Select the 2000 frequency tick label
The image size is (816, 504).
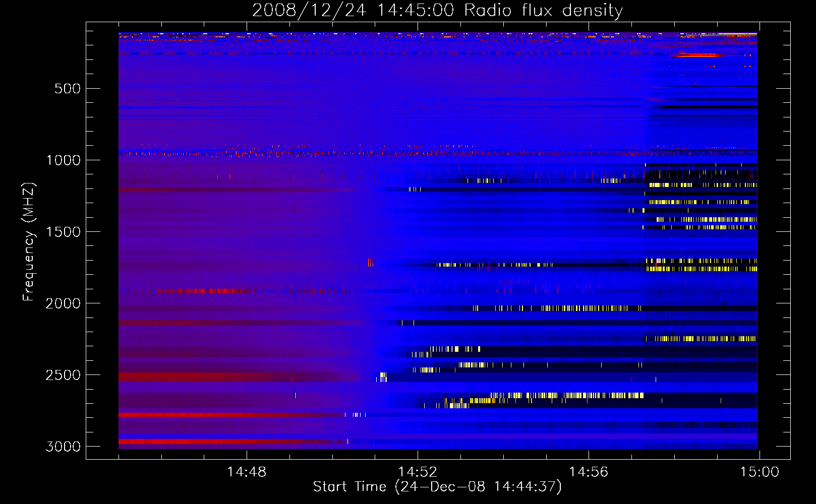(x=63, y=303)
